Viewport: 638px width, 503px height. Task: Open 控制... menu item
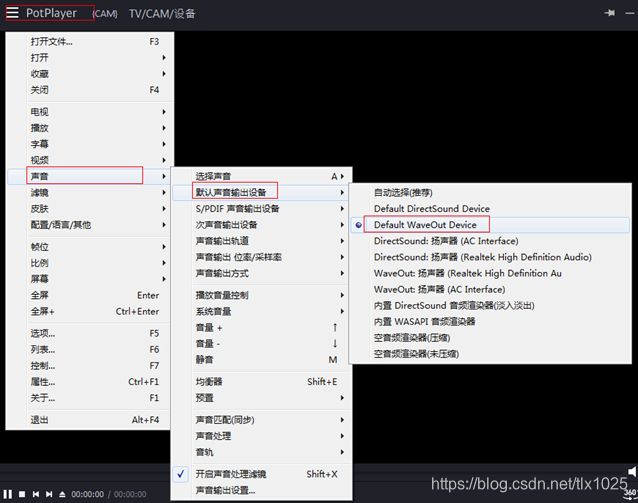pos(88,365)
